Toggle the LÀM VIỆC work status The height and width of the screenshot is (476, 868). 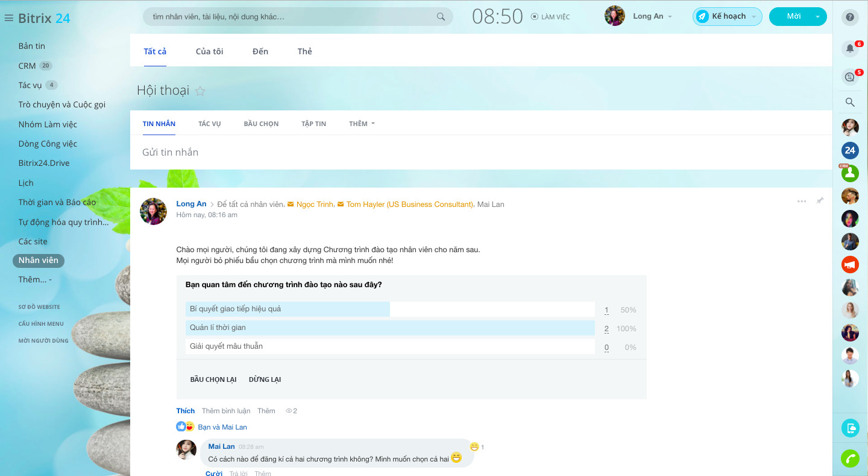click(550, 17)
